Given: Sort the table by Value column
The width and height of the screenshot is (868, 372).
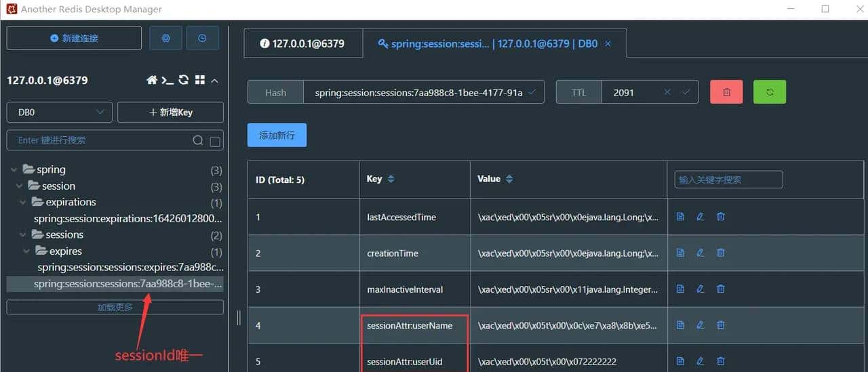Looking at the screenshot, I should coord(509,179).
